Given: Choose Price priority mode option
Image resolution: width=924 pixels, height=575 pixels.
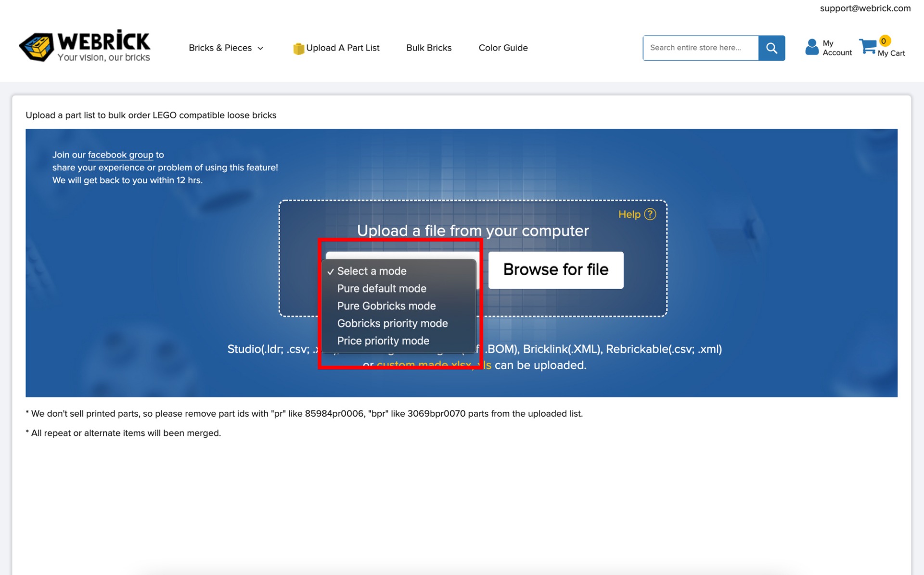Looking at the screenshot, I should [384, 341].
